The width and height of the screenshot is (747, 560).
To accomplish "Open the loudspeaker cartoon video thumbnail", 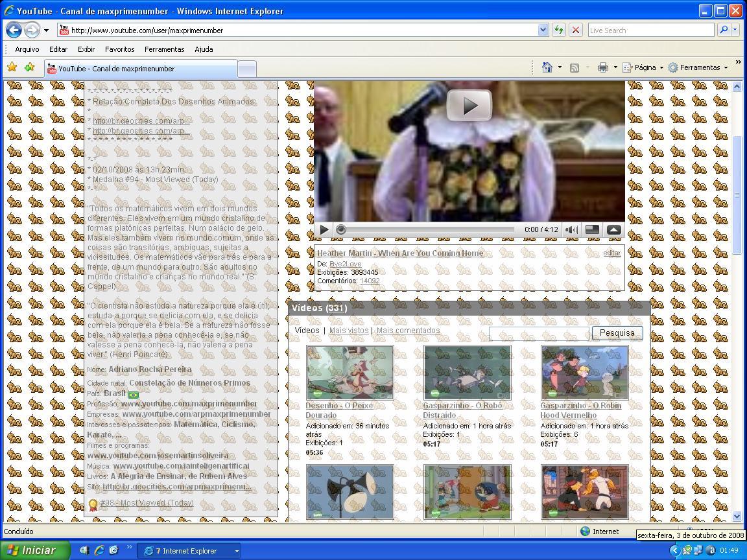I will 350,492.
